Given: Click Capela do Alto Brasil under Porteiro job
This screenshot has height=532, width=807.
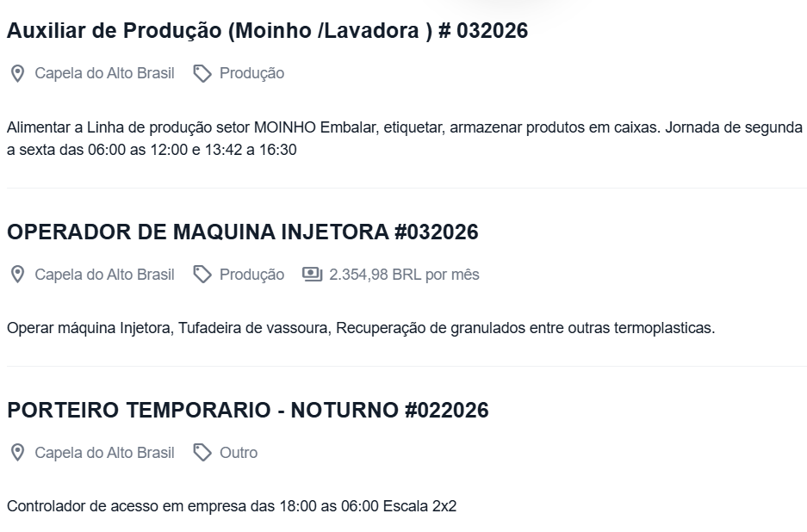Looking at the screenshot, I should [104, 453].
